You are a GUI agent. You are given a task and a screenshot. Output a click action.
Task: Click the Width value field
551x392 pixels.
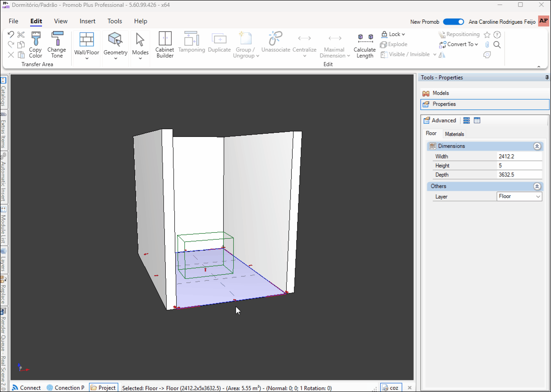tap(519, 157)
